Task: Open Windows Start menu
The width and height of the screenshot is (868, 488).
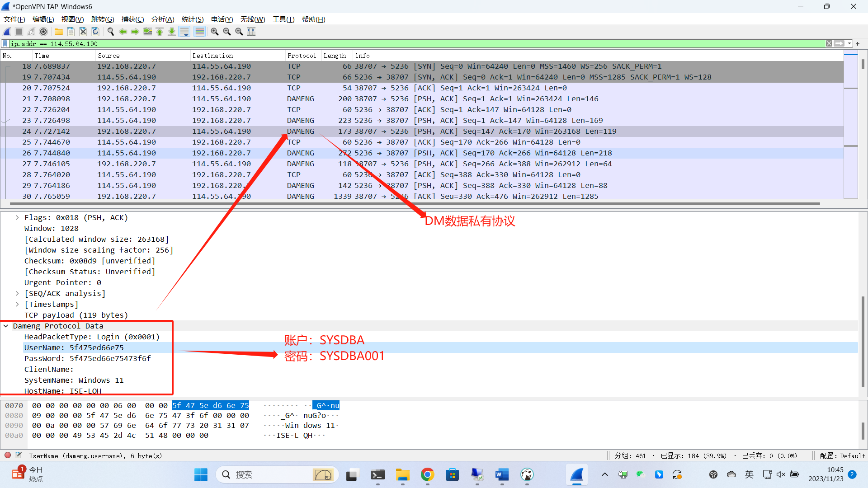Action: tap(201, 475)
